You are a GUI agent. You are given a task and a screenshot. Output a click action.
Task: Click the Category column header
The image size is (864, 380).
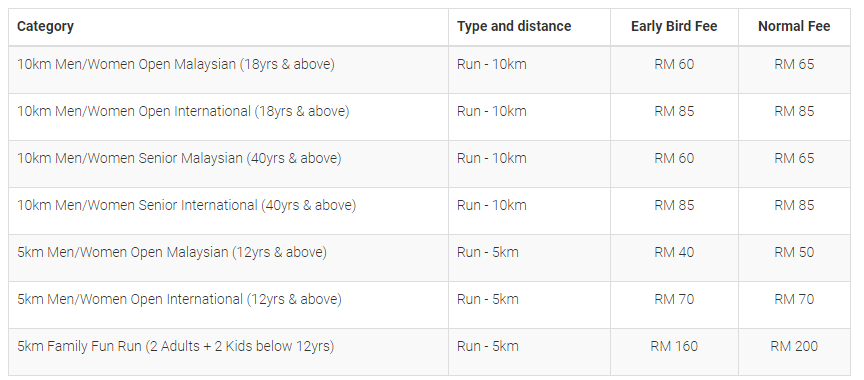coord(45,26)
